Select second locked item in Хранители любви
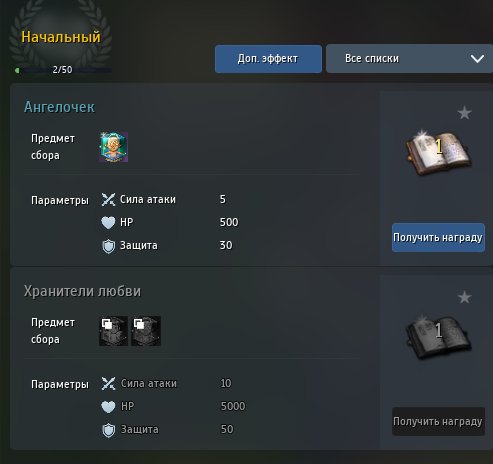493x464 pixels. 146,331
